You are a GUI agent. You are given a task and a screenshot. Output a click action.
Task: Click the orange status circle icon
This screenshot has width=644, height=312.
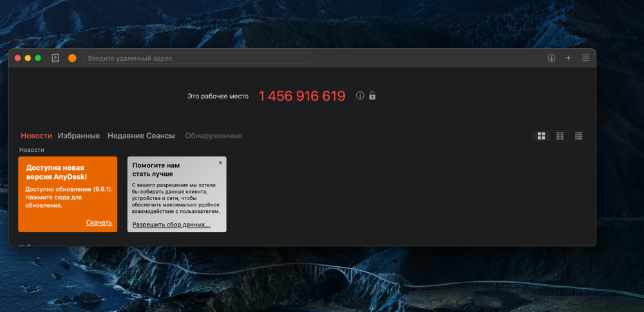pos(72,59)
